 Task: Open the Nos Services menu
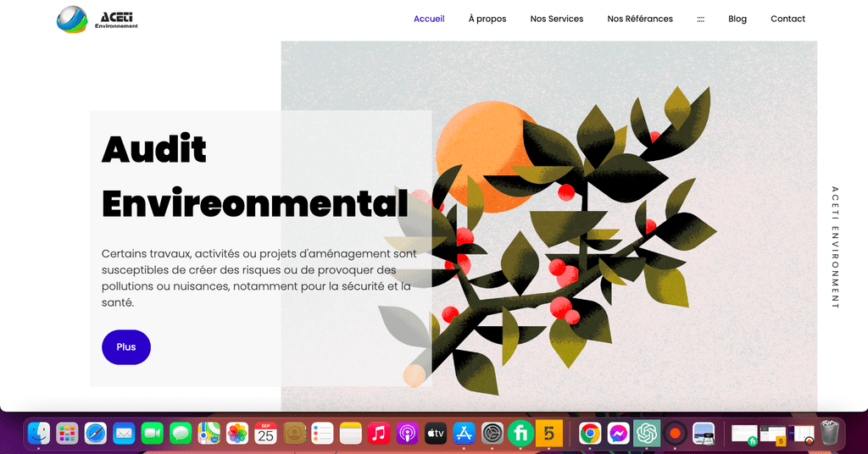[556, 19]
